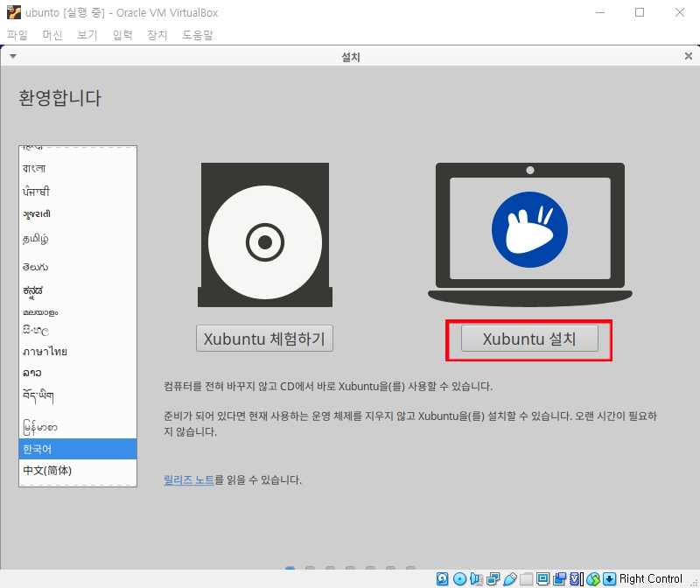Viewport: 700px width, 588px height.
Task: Click the virtualization V processor icon
Action: pyautogui.click(x=577, y=579)
